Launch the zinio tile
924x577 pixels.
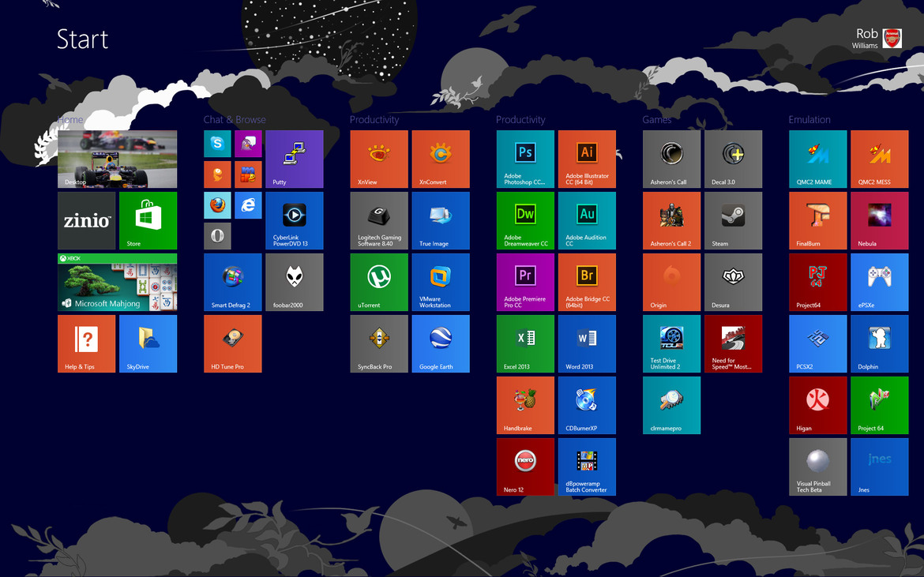(x=87, y=221)
